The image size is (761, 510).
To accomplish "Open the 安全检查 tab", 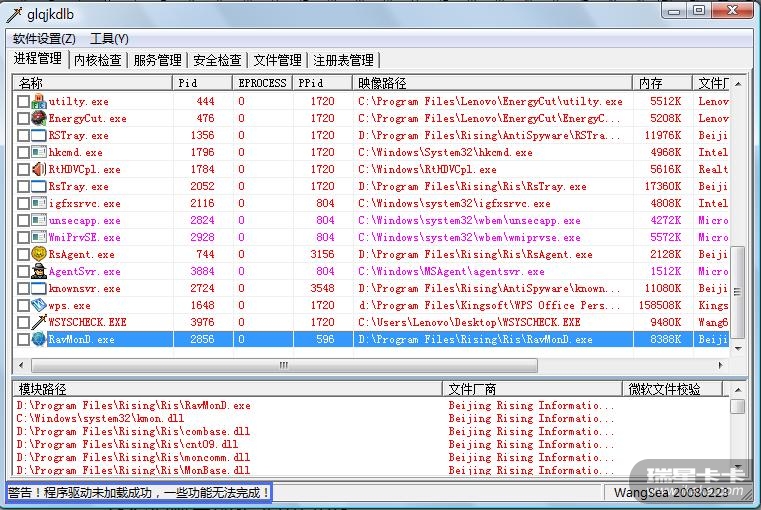I will coord(217,60).
